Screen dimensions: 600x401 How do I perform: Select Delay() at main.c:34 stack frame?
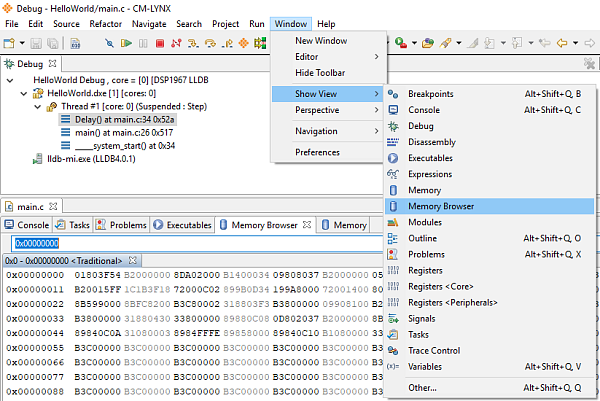[x=118, y=120]
